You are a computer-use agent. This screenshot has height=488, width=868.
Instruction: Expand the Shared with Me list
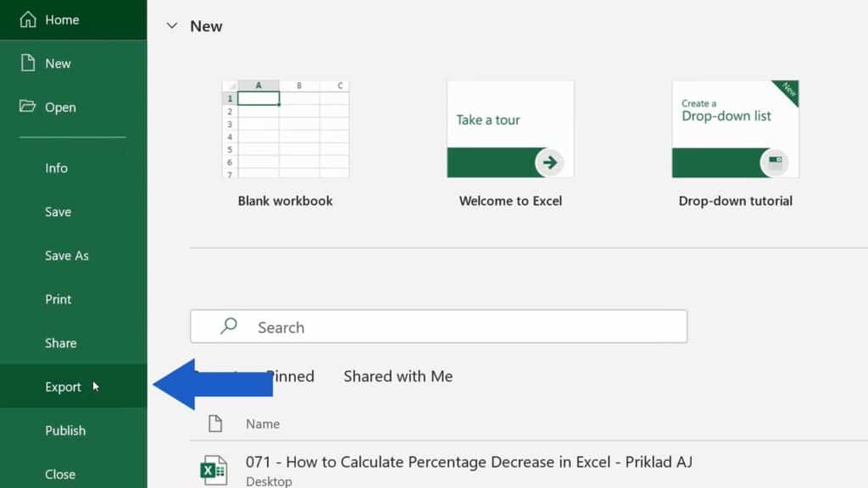click(x=398, y=376)
